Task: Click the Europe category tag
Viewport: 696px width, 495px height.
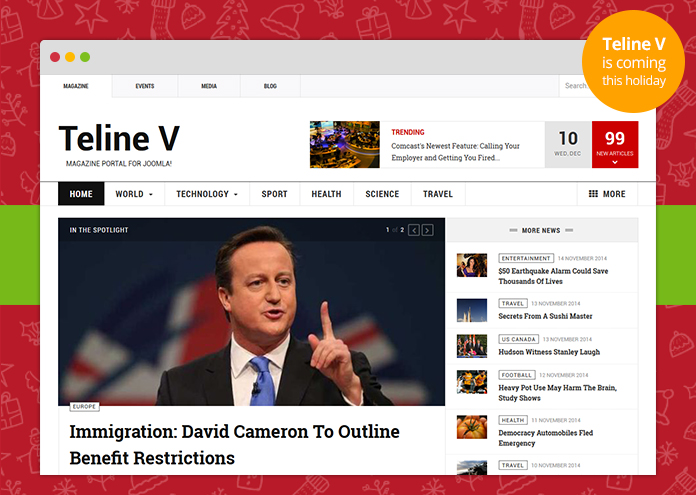Action: 84,407
